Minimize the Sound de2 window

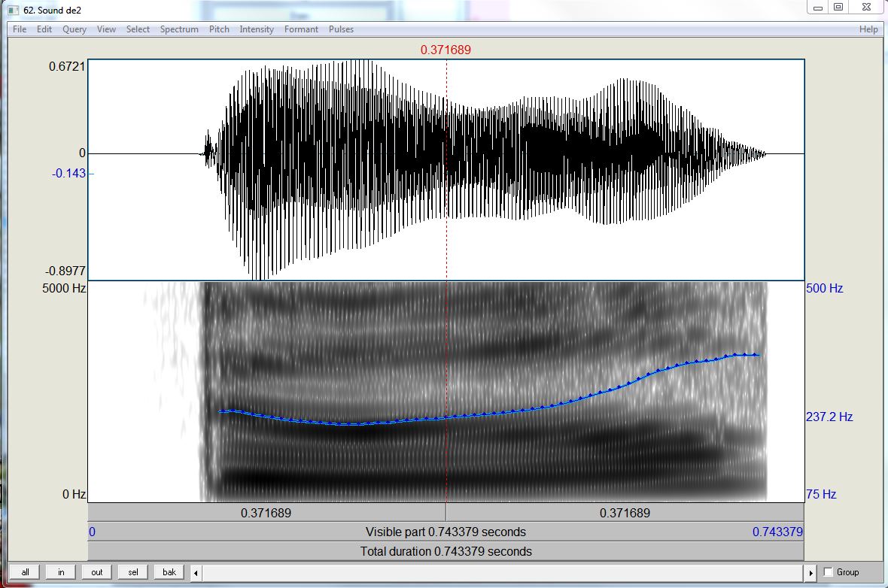coord(818,8)
